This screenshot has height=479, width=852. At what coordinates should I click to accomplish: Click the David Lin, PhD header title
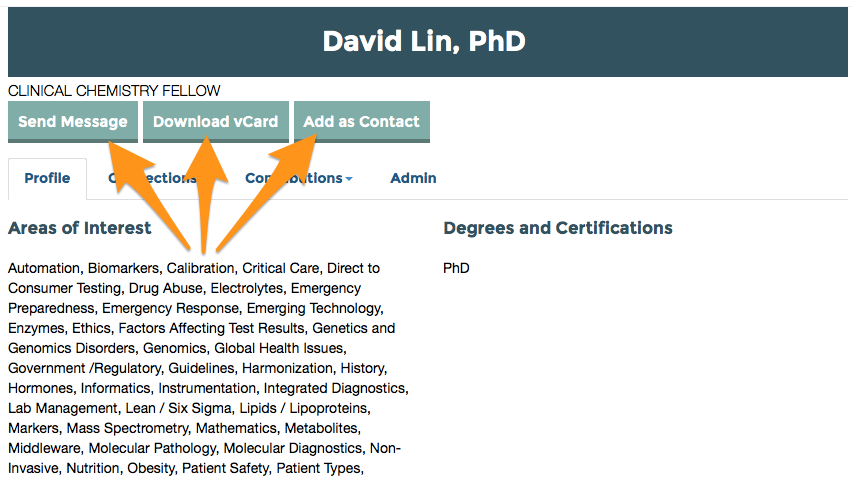(x=424, y=41)
